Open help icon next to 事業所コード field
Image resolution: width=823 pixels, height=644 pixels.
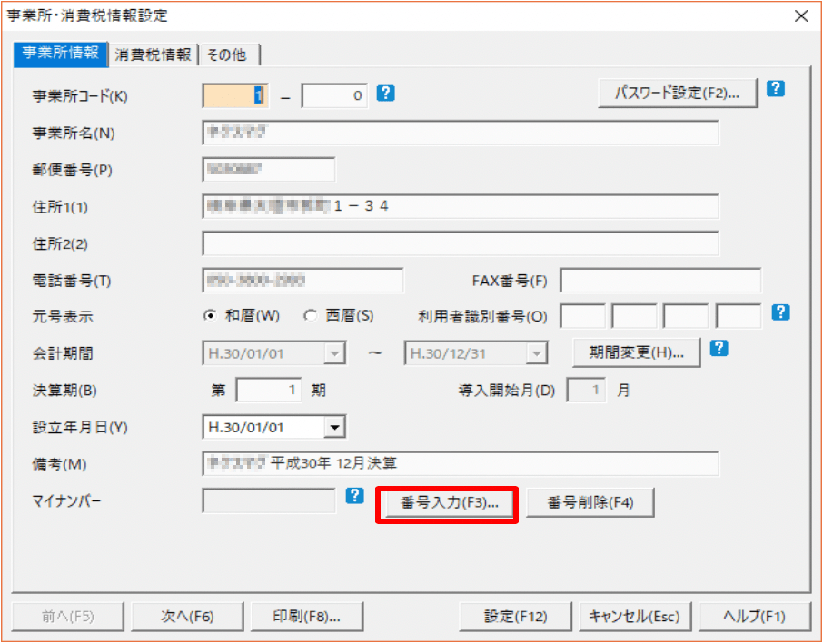pos(386,94)
